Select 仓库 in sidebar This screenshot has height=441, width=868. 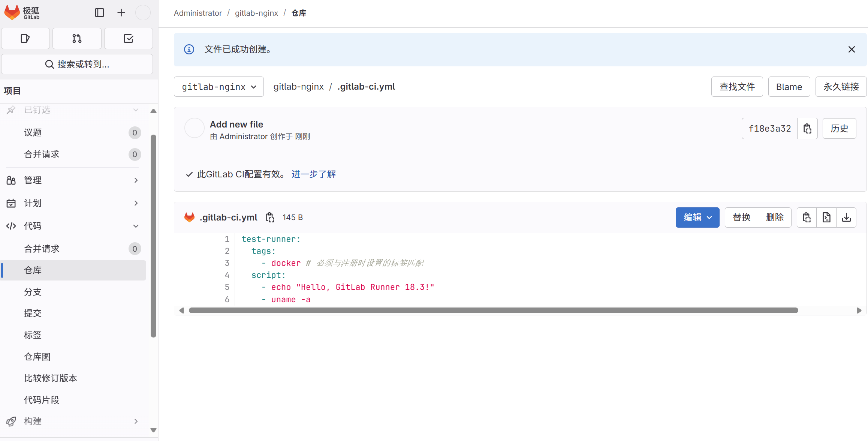(73, 270)
